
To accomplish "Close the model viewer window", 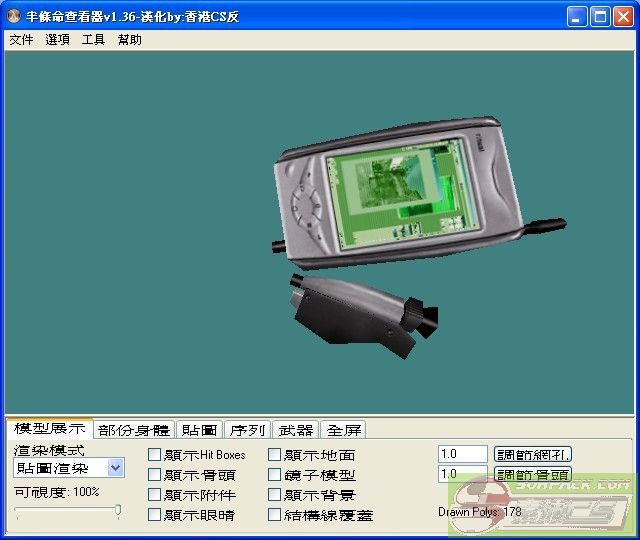I will click(624, 17).
